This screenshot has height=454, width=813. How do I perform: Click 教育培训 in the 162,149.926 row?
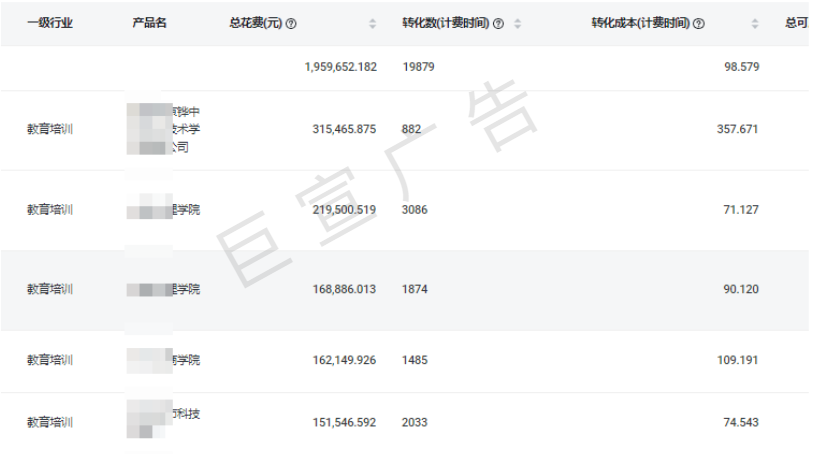pos(50,360)
